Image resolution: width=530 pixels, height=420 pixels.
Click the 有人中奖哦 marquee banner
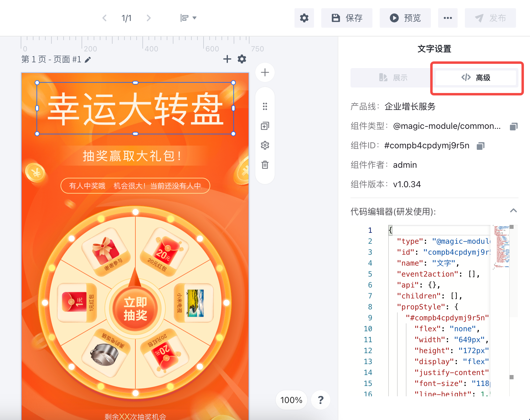[135, 186]
